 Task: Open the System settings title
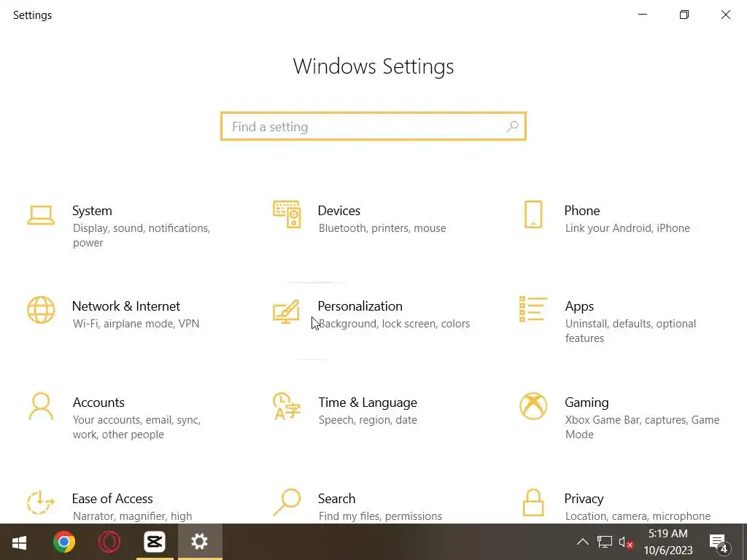point(92,211)
